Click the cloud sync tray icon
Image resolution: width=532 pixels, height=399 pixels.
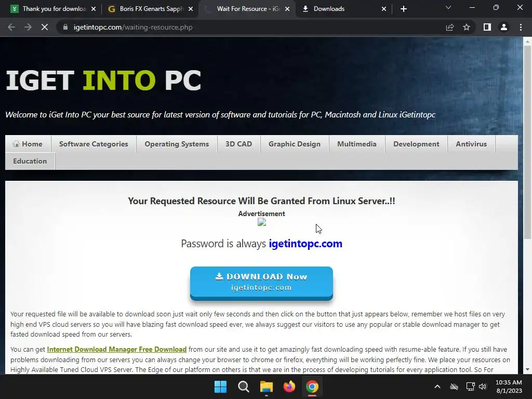click(x=454, y=387)
